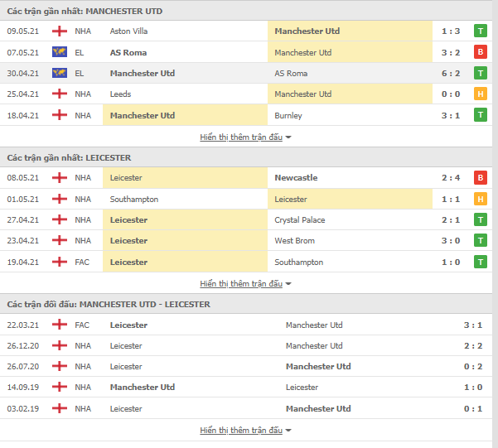This screenshot has width=498, height=448.
Task: Select 14.09.19 Manchester Utd vs Leicester row
Action: tap(246, 387)
